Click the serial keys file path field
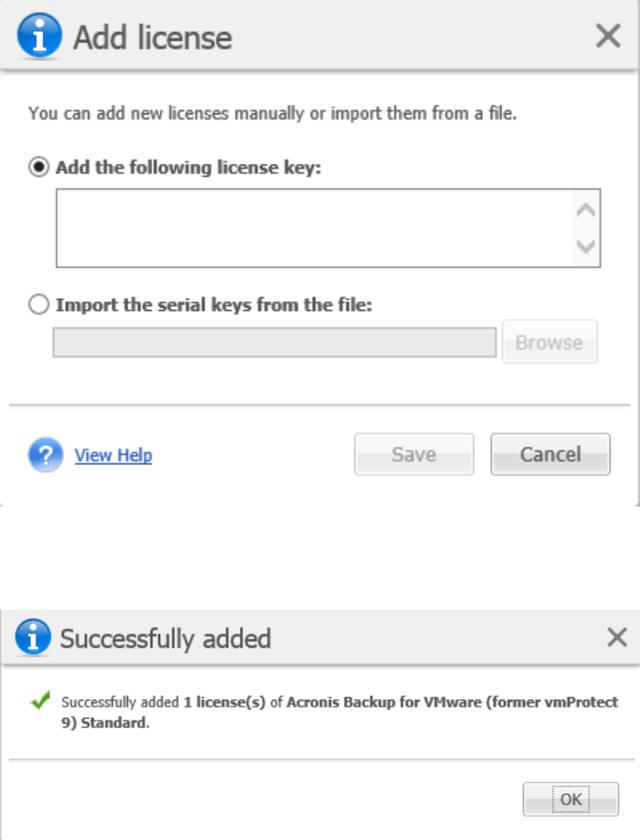The width and height of the screenshot is (640, 840). (x=274, y=342)
